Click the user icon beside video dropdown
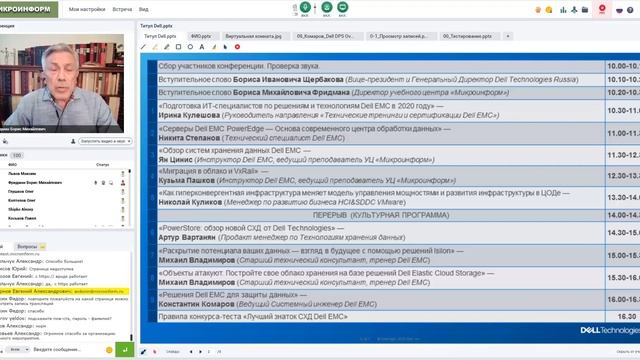640x360 pixels. pos(73,141)
